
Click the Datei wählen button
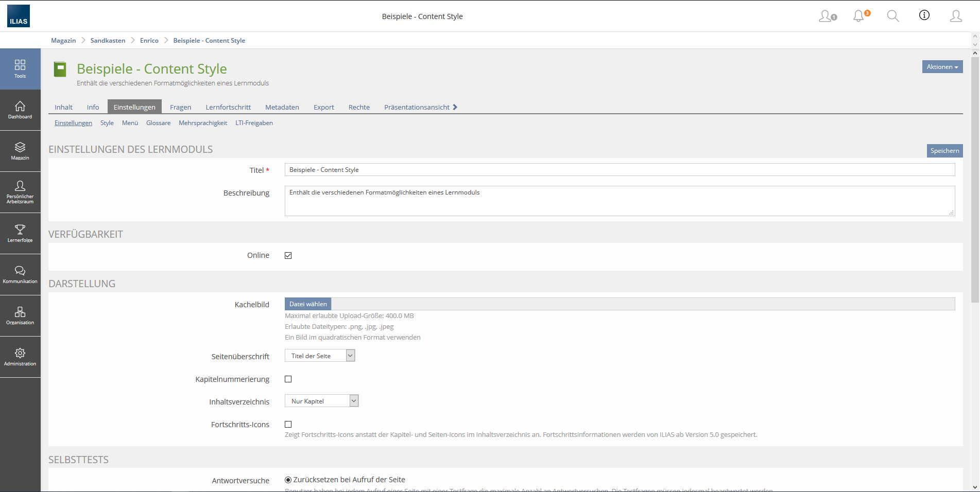coord(308,304)
